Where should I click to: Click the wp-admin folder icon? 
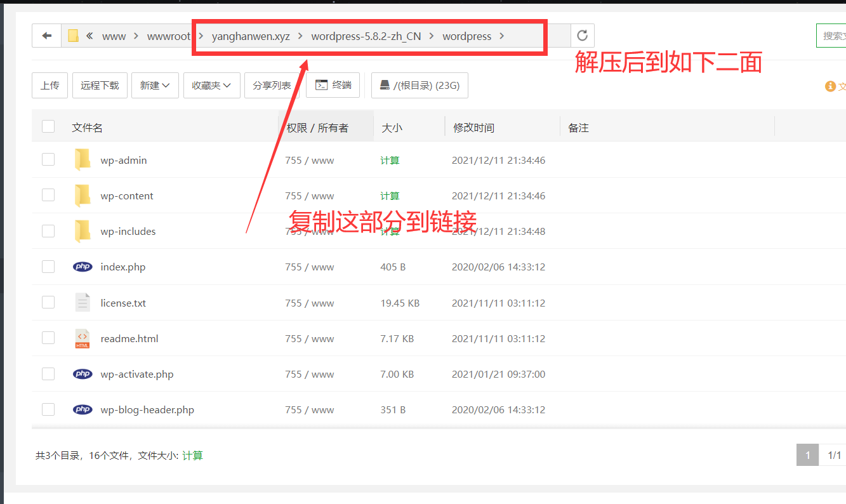point(83,160)
